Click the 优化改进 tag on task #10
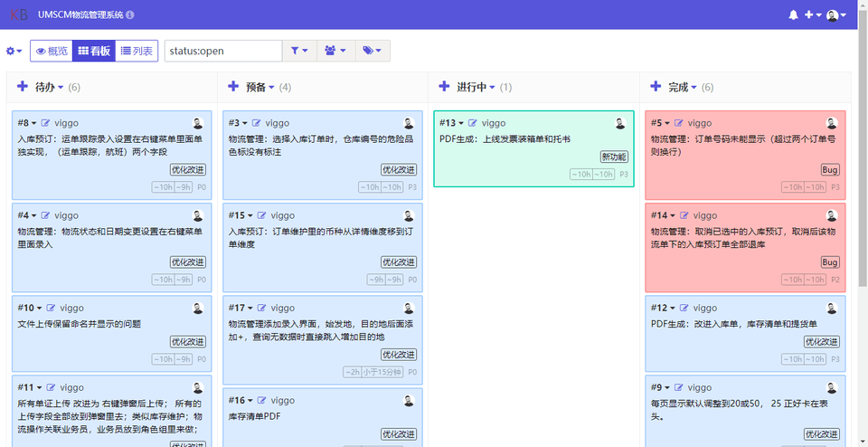 pos(188,342)
